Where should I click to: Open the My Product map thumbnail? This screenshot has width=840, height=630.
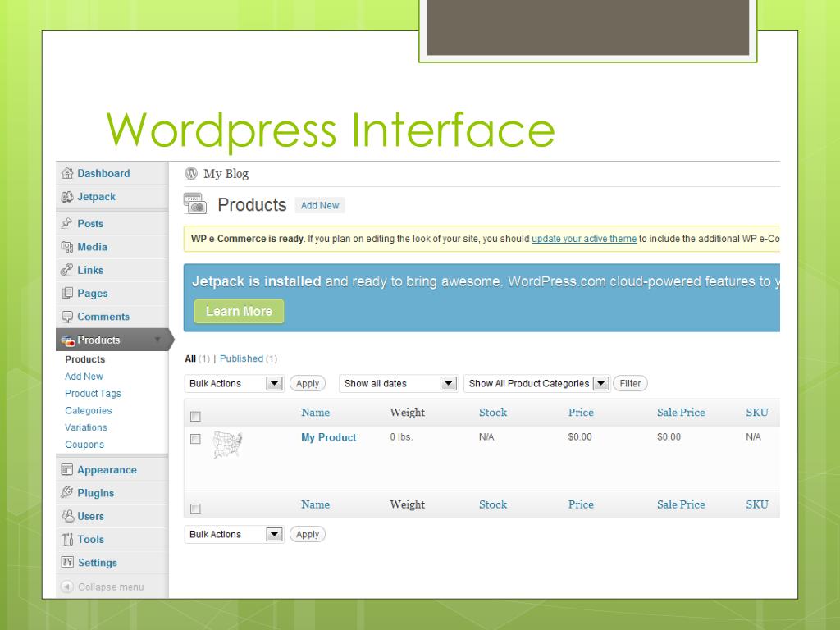tap(228, 445)
